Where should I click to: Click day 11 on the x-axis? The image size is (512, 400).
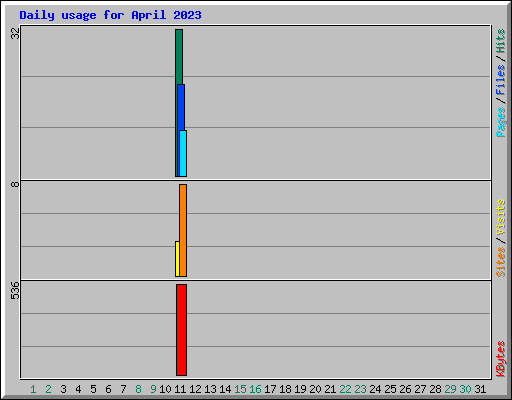click(x=180, y=389)
